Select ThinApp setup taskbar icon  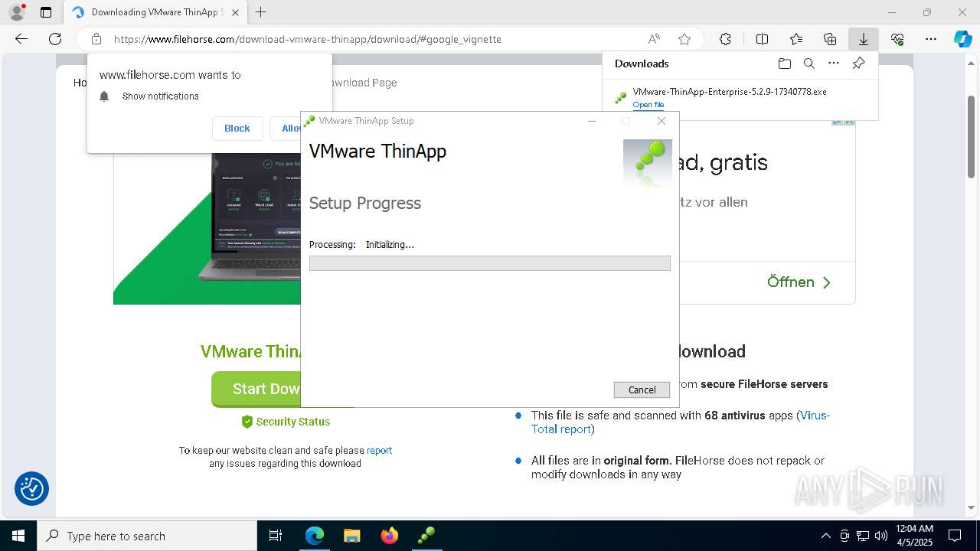[x=426, y=536]
